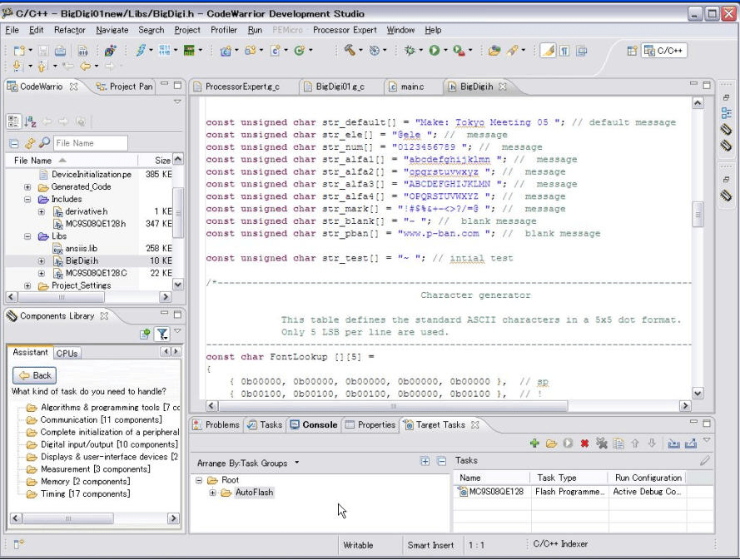This screenshot has height=560, width=740.
Task: Add a new Target Task with the green plus icon
Action: (x=533, y=444)
